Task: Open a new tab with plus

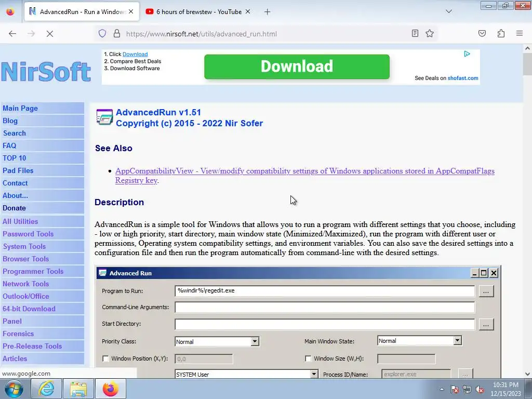Action: click(268, 12)
